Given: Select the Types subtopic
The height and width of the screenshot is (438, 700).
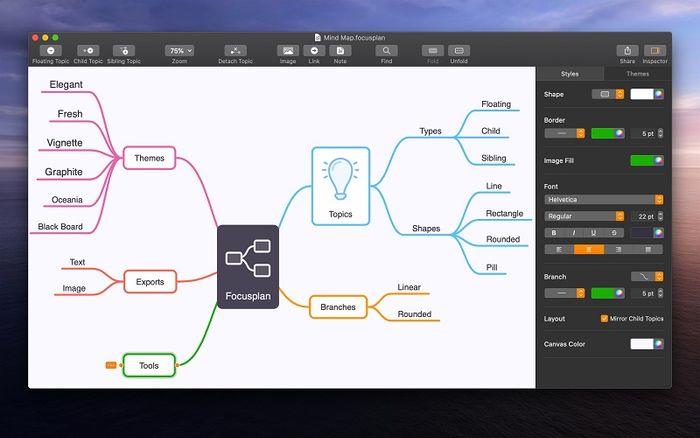Looking at the screenshot, I should [x=430, y=131].
